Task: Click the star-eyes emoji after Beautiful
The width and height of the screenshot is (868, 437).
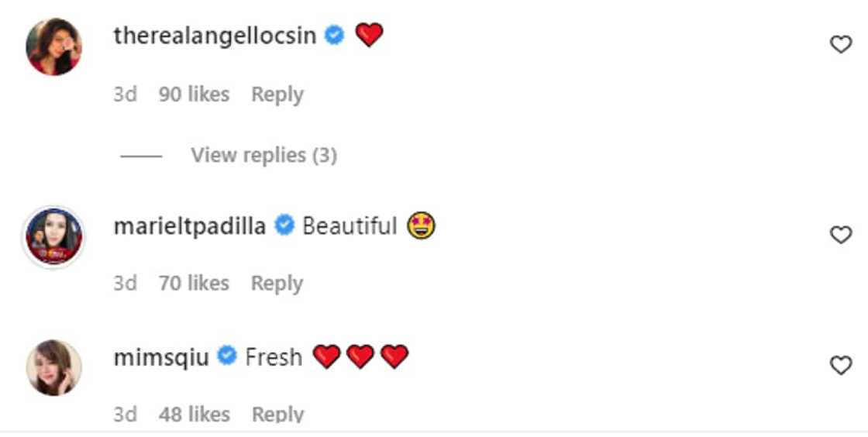Action: coord(422,226)
